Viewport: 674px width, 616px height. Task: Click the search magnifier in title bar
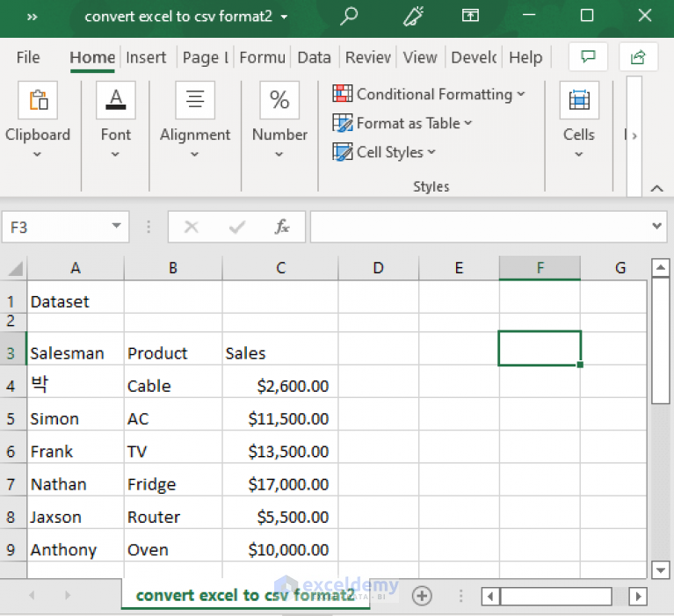(x=349, y=16)
